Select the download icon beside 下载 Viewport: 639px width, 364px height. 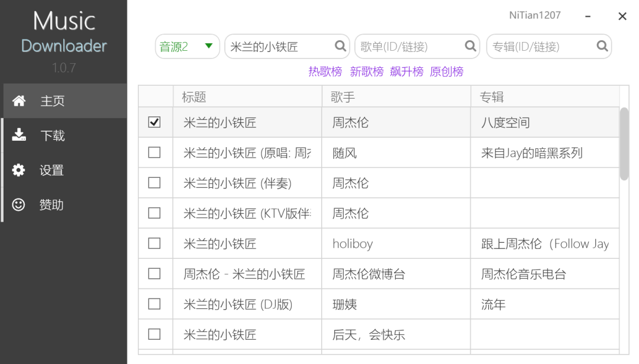point(20,135)
